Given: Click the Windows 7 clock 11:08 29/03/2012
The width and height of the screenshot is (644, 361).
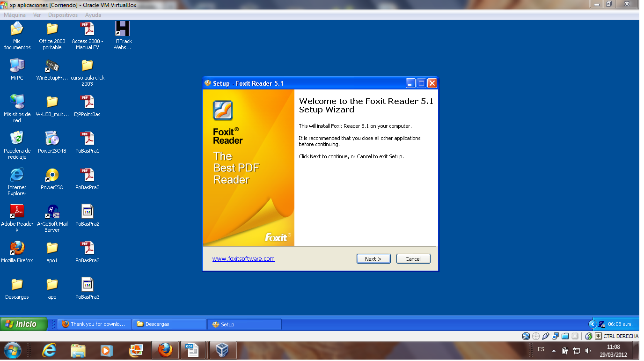Looking at the screenshot, I should 613,350.
